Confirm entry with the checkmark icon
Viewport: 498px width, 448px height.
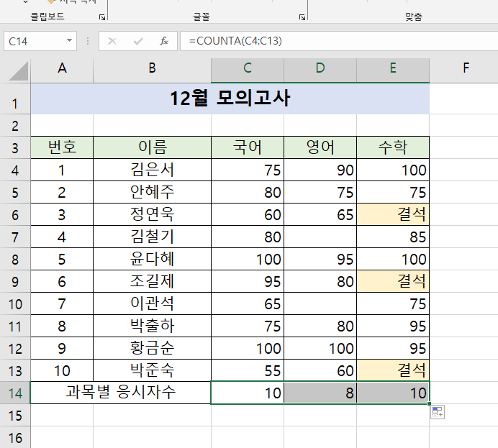[x=138, y=41]
